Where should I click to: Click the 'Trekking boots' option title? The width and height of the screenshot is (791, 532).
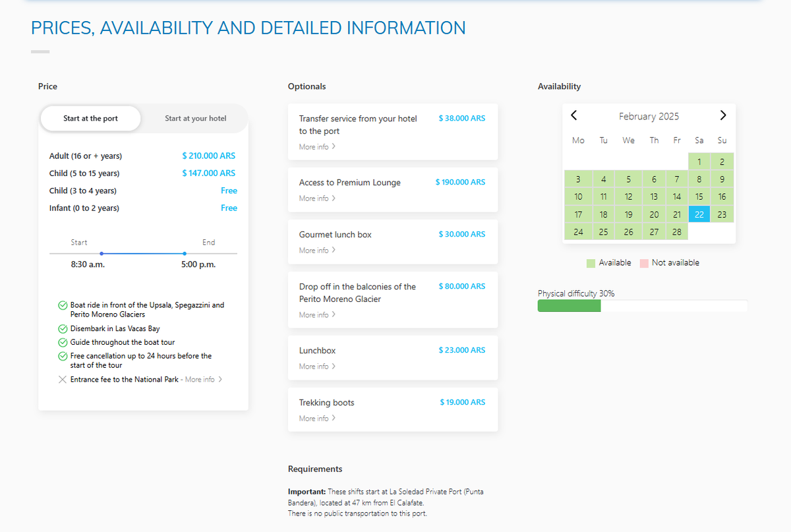click(x=326, y=403)
